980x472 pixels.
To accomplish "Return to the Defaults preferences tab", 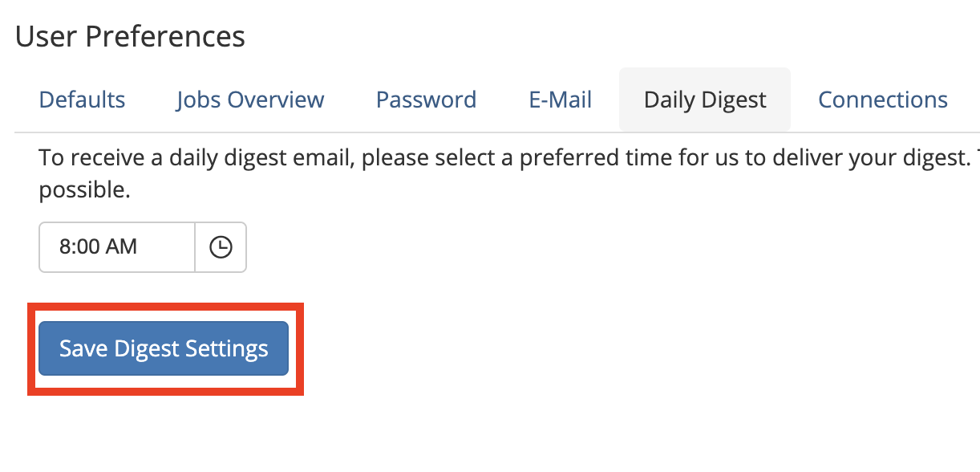I will tap(83, 100).
